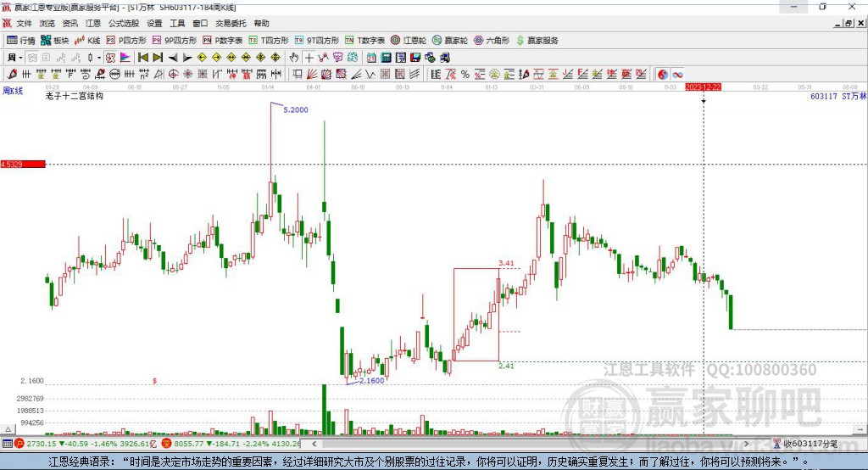This screenshot has height=470, width=868.
Task: Click the save floppy disk icon
Action: 415,58
